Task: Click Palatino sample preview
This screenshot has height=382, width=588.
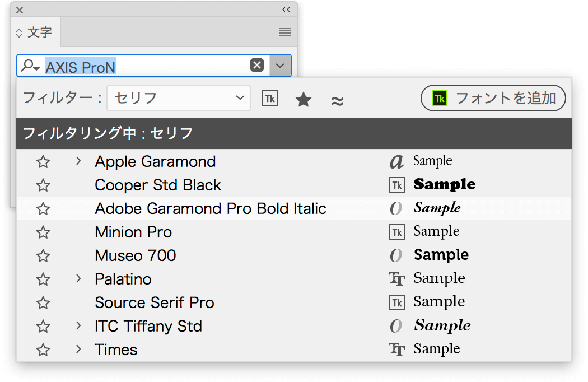Action: pyautogui.click(x=439, y=278)
